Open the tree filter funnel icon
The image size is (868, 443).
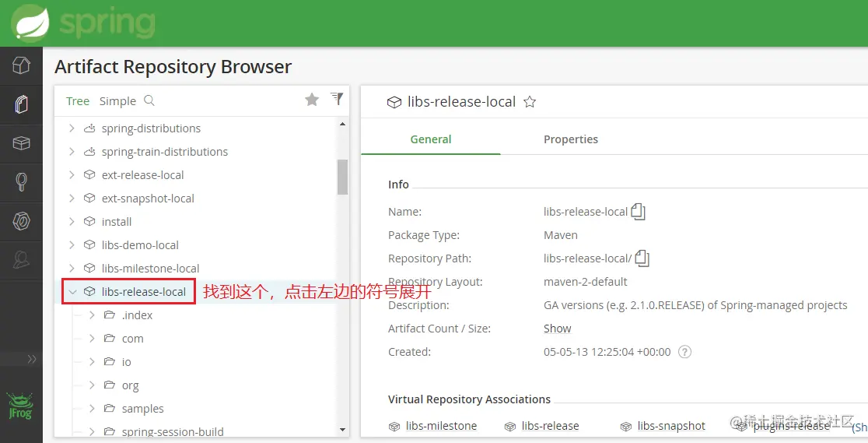tap(337, 99)
